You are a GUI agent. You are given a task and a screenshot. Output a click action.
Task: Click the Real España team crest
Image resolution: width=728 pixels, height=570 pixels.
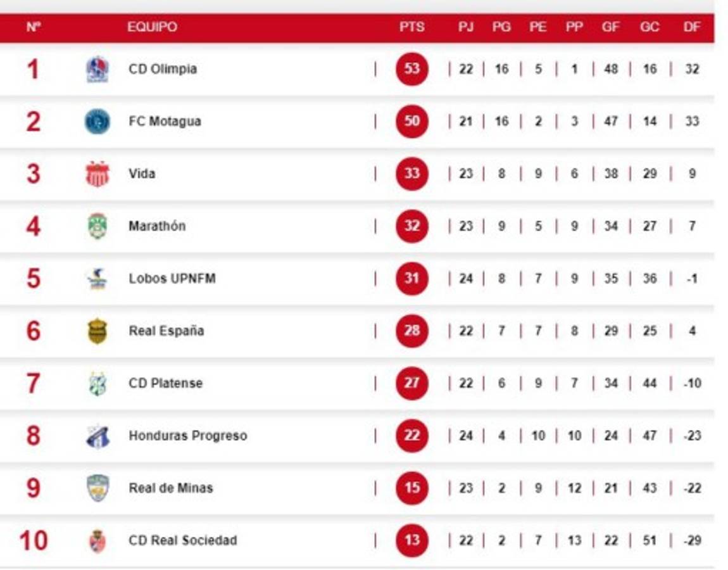coord(97,331)
